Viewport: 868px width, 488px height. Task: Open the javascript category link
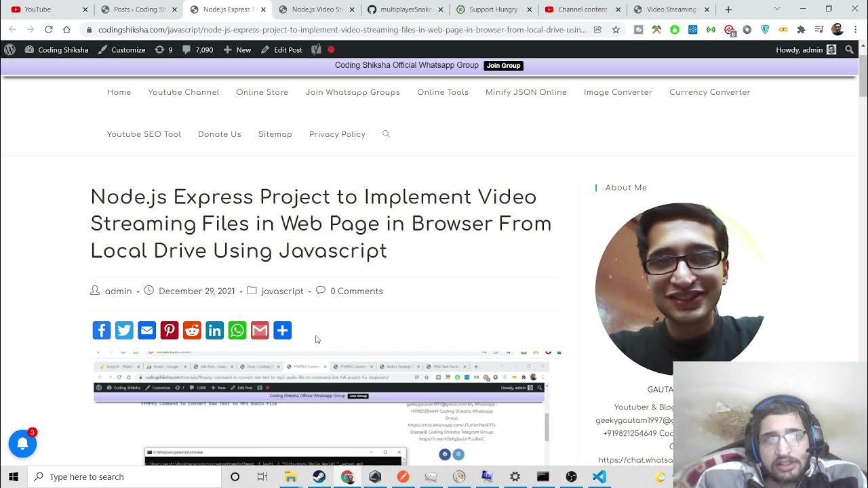point(282,291)
